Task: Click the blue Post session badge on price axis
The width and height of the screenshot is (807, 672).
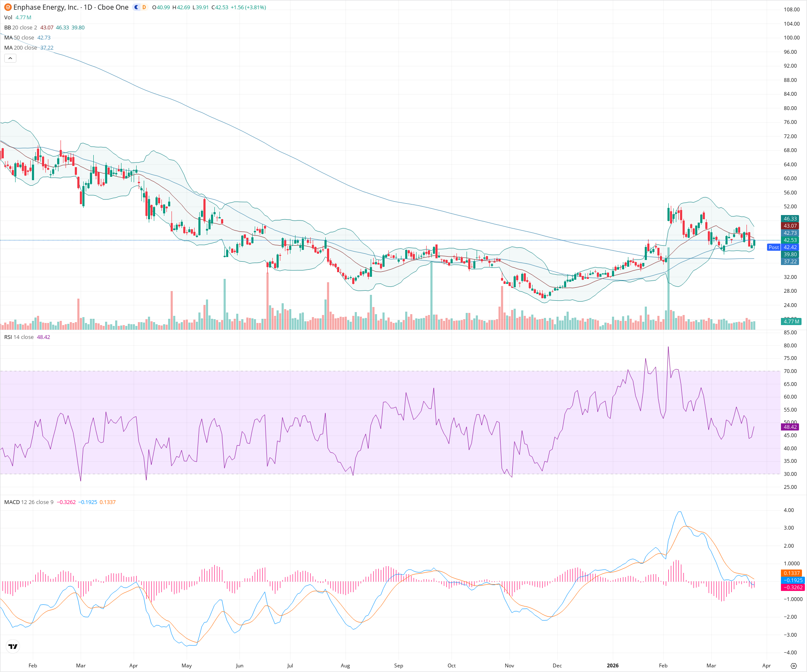Action: [774, 247]
